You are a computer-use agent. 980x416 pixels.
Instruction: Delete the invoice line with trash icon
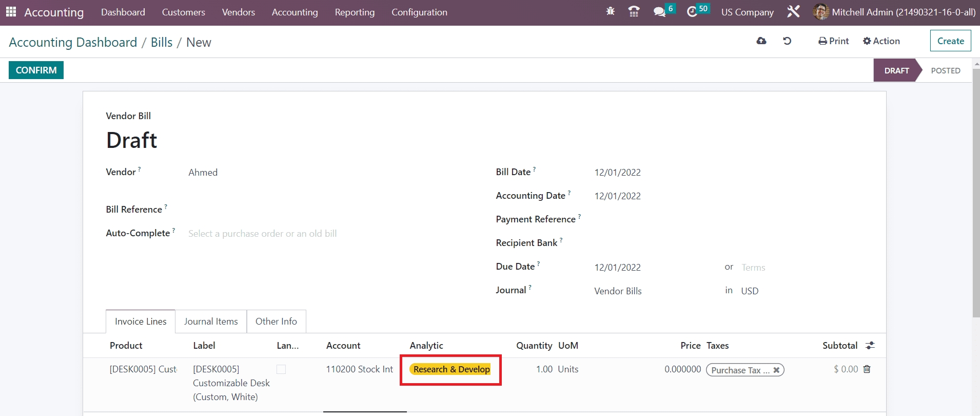coord(867,369)
